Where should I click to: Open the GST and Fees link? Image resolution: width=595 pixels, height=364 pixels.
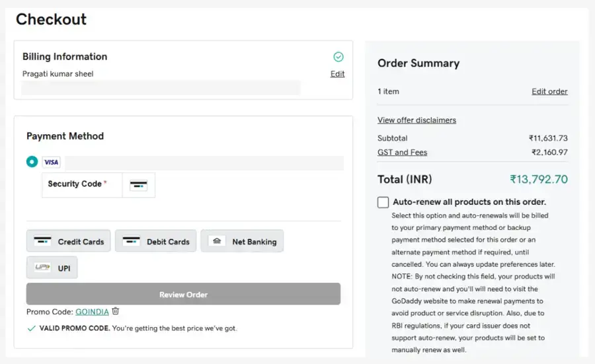coord(402,153)
